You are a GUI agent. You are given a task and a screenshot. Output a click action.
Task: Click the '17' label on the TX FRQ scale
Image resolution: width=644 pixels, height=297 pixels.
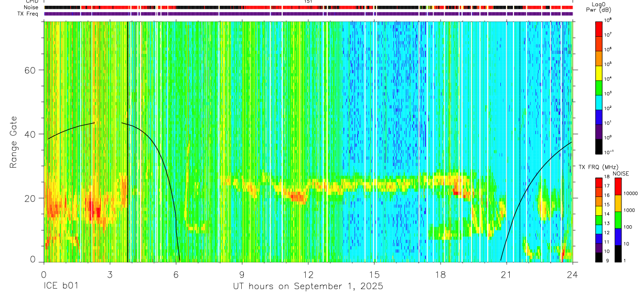click(607, 186)
